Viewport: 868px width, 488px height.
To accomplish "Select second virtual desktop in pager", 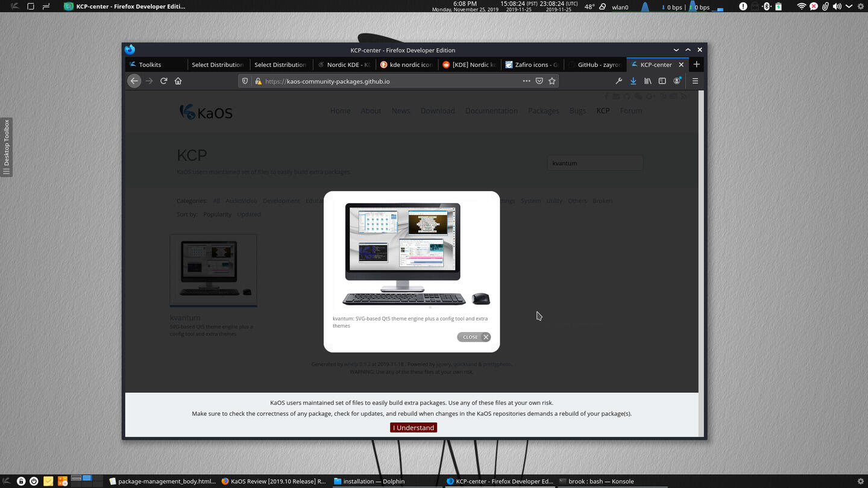I will coord(87,478).
